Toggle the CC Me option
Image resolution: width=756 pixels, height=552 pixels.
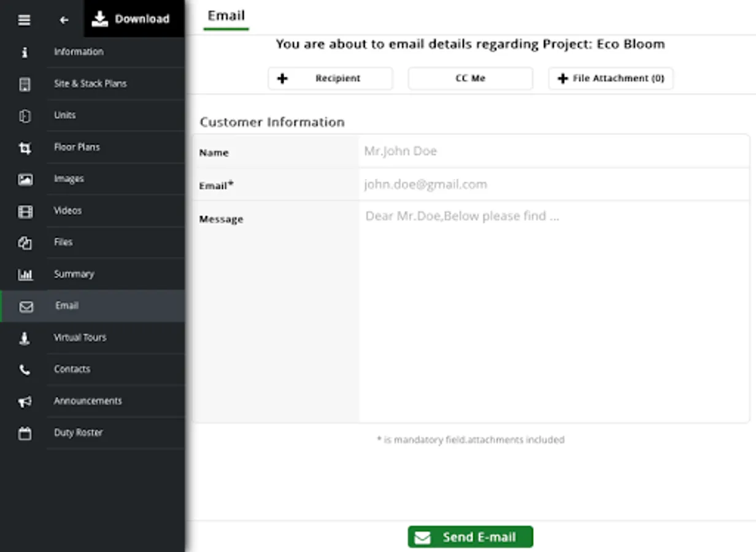tap(470, 79)
